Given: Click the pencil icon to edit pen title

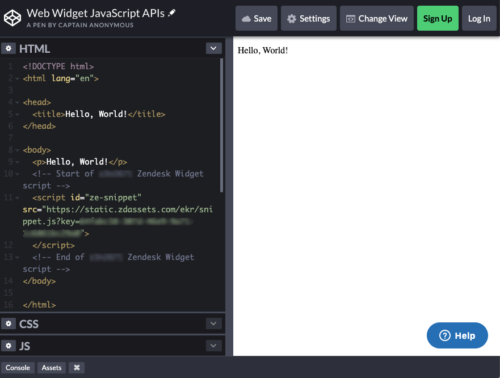Looking at the screenshot, I should point(172,13).
